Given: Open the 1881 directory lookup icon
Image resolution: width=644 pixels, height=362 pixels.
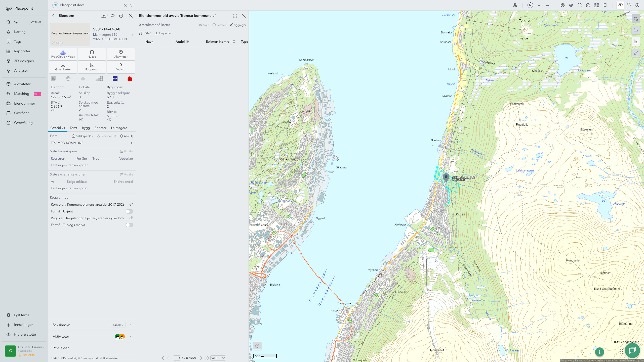Looking at the screenshot, I should point(104,16).
